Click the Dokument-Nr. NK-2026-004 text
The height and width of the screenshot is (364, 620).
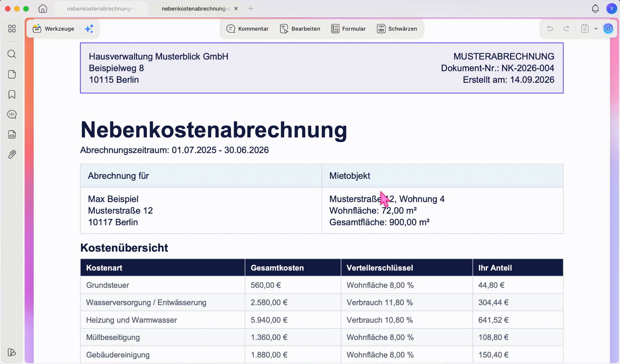tap(498, 68)
